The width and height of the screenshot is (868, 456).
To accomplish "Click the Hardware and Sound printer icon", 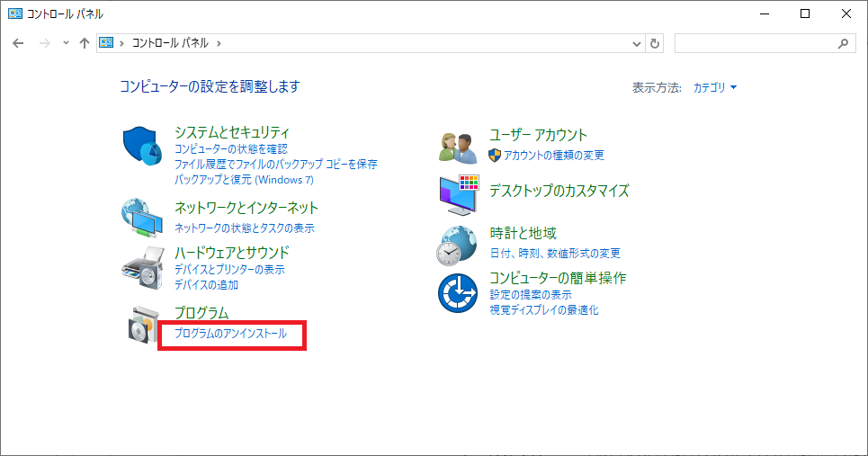I will pos(141,264).
